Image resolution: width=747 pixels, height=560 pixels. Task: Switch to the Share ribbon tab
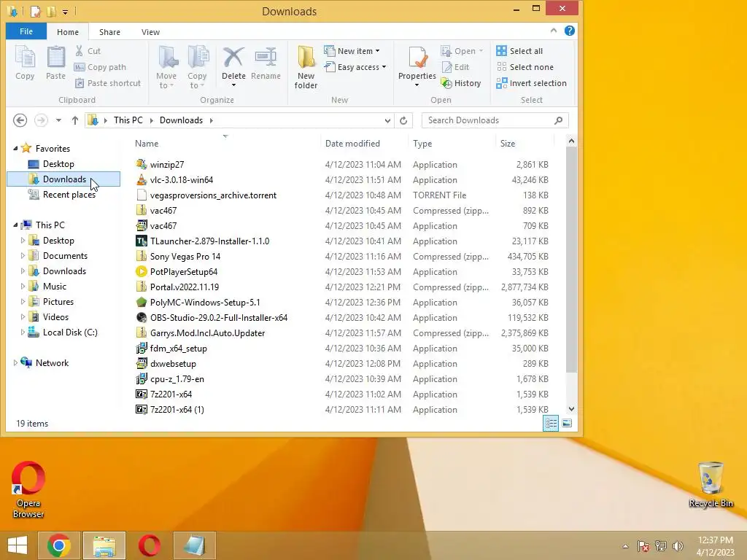(x=109, y=32)
